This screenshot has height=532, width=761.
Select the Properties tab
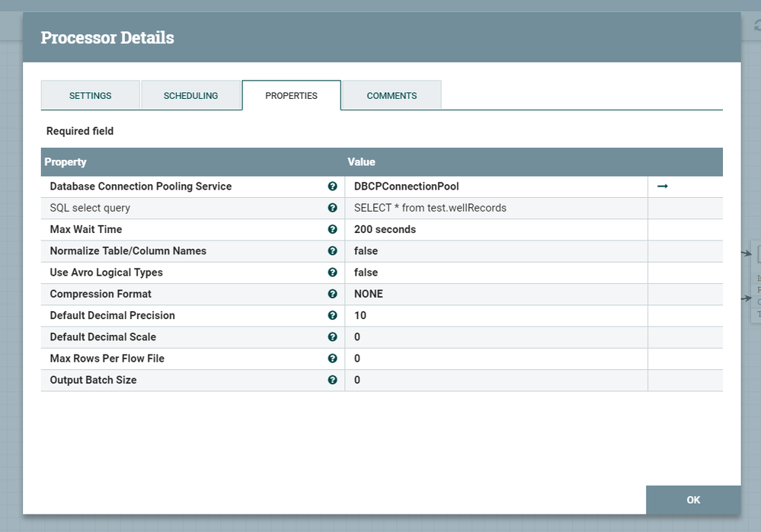point(291,96)
